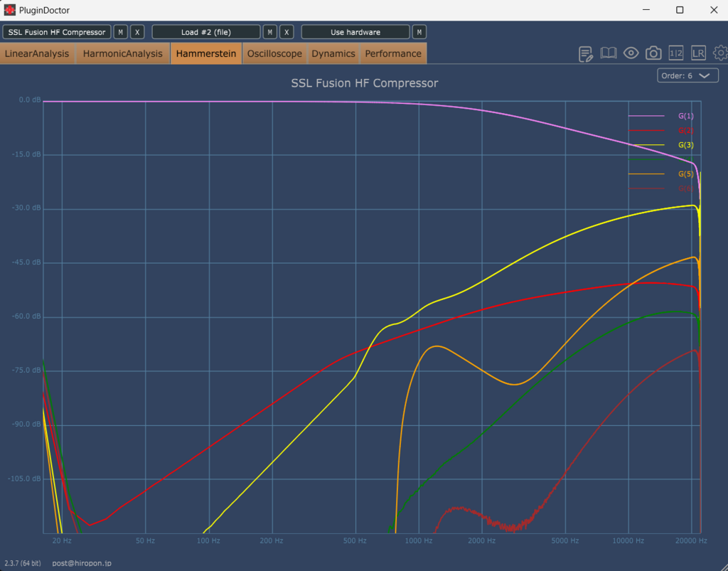The width and height of the screenshot is (728, 571).
Task: Click the green G(4) legend line
Action: pyautogui.click(x=646, y=160)
